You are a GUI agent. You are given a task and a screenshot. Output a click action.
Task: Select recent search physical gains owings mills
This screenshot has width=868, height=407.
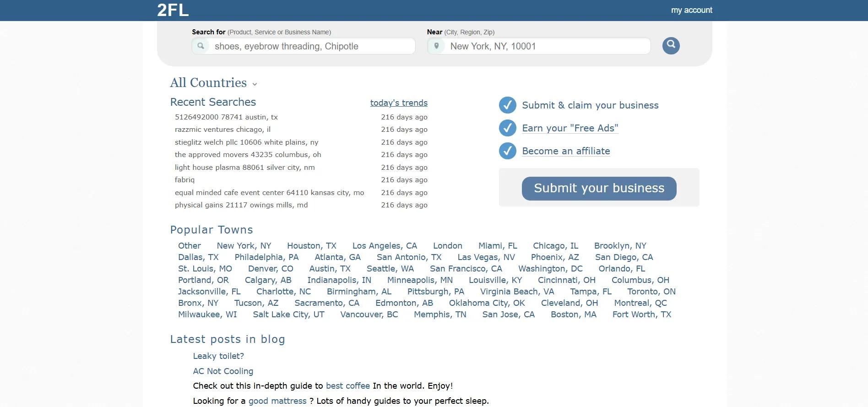coord(241,205)
